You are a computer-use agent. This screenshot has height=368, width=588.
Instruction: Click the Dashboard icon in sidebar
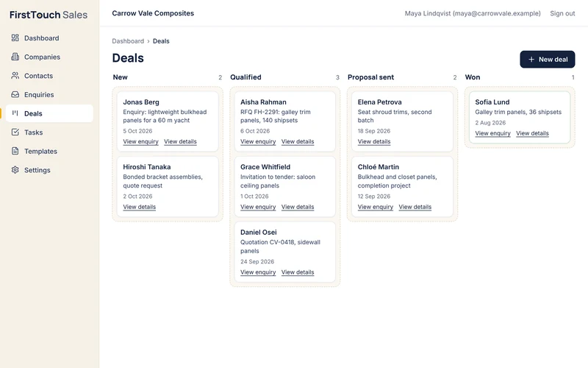(x=15, y=38)
